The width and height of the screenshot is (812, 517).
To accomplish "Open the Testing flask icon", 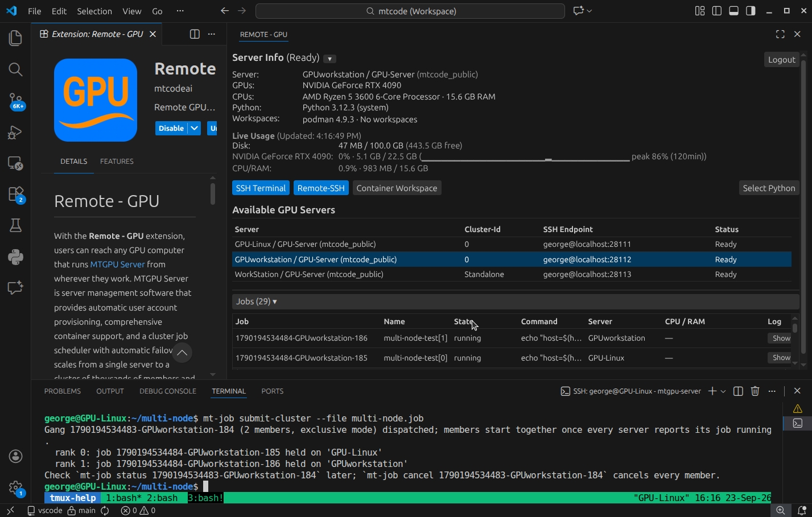I will pos(15,225).
